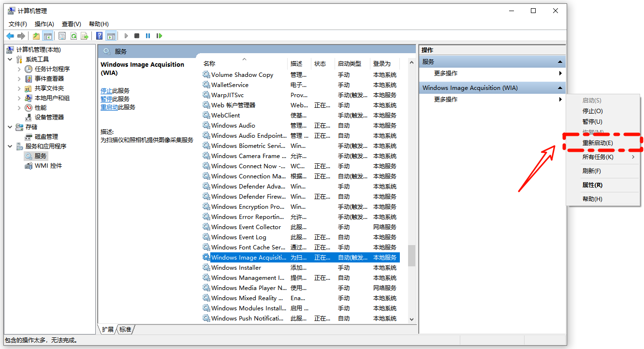The image size is (644, 349).
Task: Click the blue Back arrow in toolbar
Action: click(10, 36)
